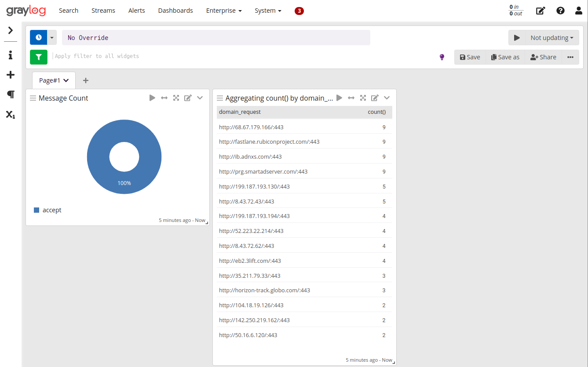Click the purple lightbulb query help icon
Screen dimensions: 588x367
[x=442, y=57]
